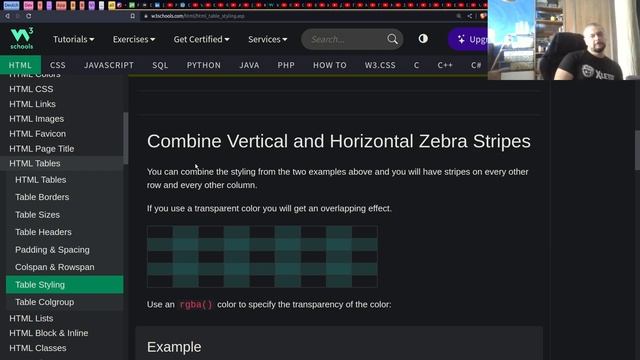
Task: Click the zebra stripes example image
Action: 262,256
